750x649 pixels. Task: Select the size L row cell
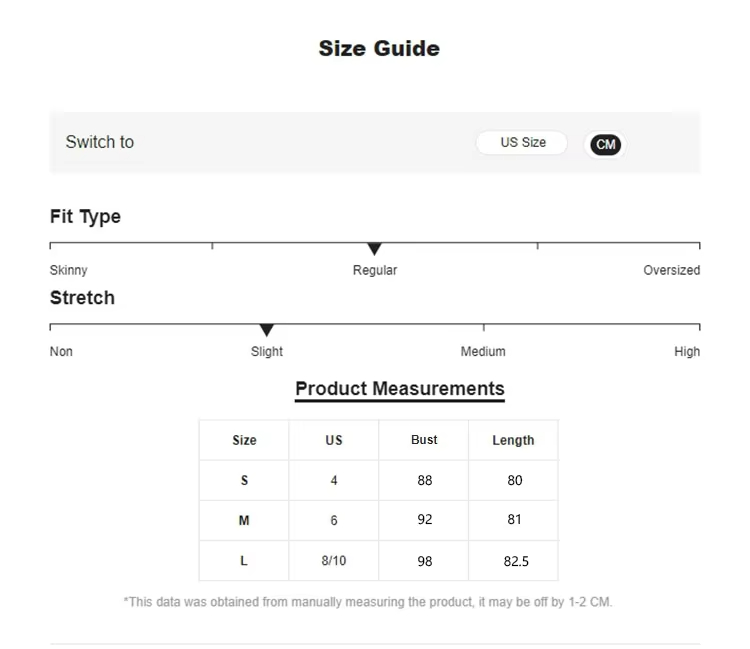(x=244, y=561)
